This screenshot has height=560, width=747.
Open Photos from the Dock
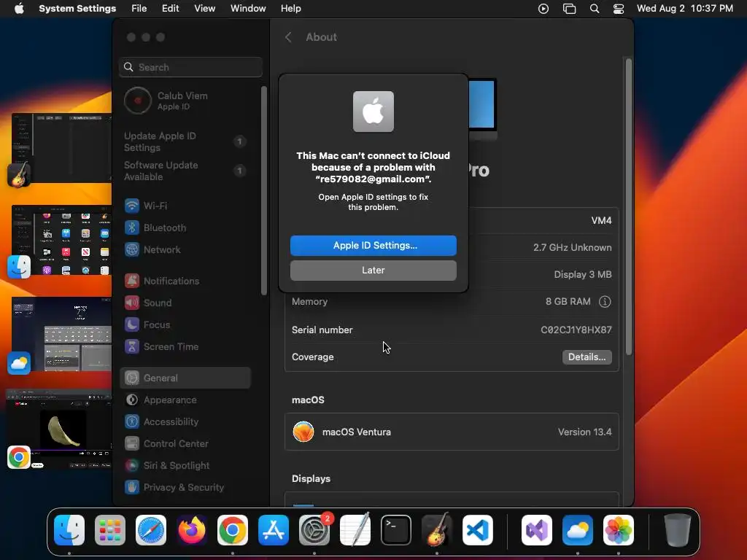coord(619,530)
